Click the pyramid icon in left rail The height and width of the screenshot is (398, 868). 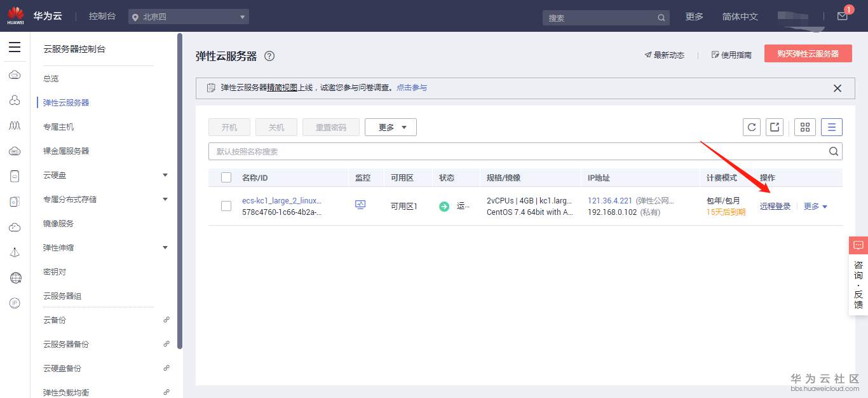[x=15, y=252]
